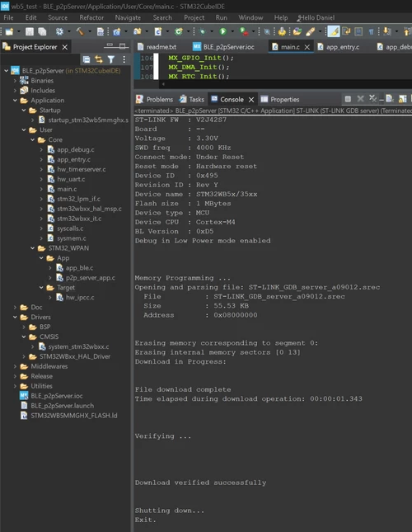Collapse the STM32_WPAN folder

32,248
